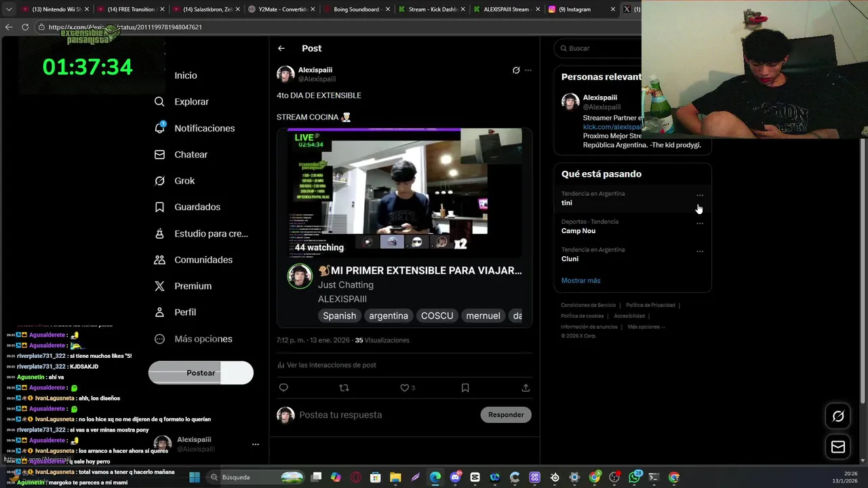The image size is (868, 488).
Task: Click the Notificaciones bell icon
Action: 159,128
